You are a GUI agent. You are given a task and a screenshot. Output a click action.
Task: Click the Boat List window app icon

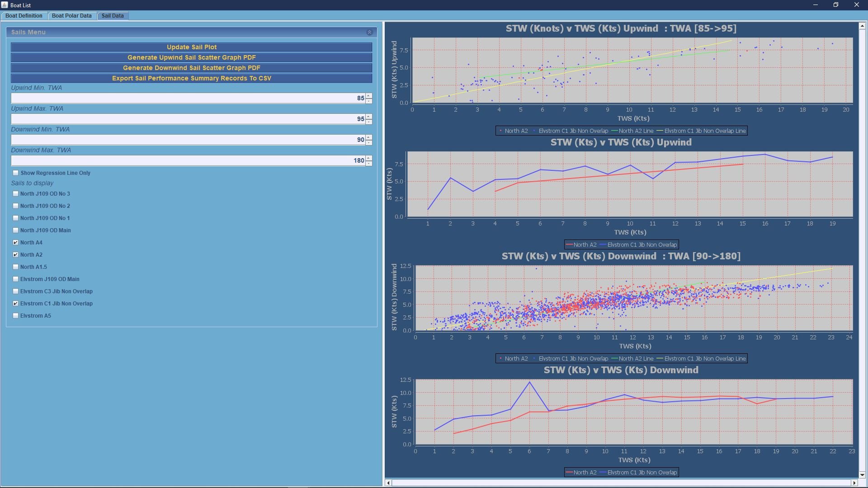coord(5,5)
